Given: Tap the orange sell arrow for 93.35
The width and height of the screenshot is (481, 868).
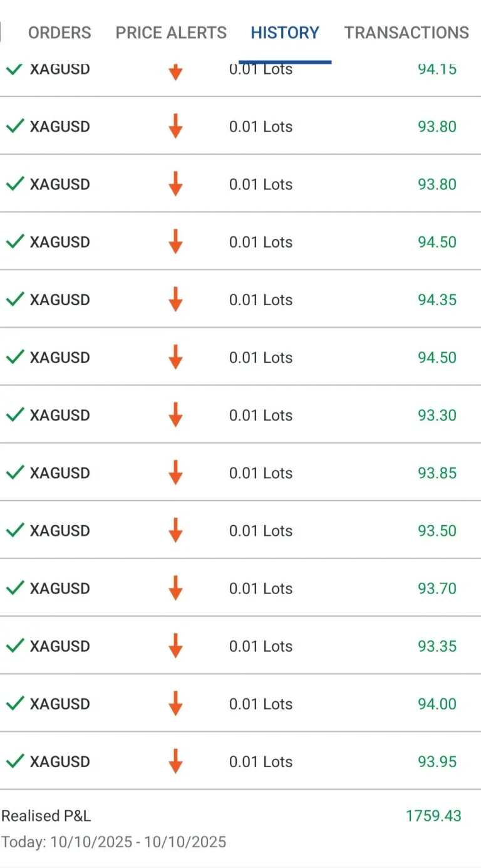Looking at the screenshot, I should pos(175,646).
